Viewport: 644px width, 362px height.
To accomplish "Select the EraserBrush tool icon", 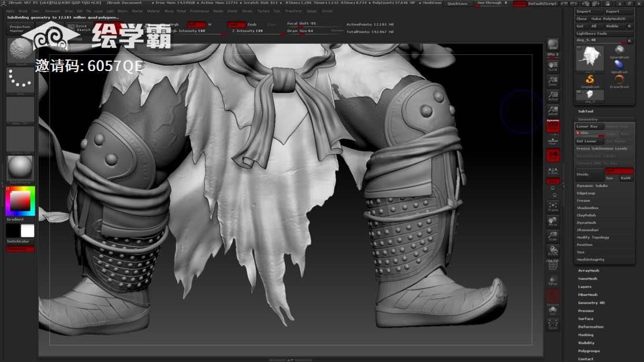I will (x=619, y=81).
